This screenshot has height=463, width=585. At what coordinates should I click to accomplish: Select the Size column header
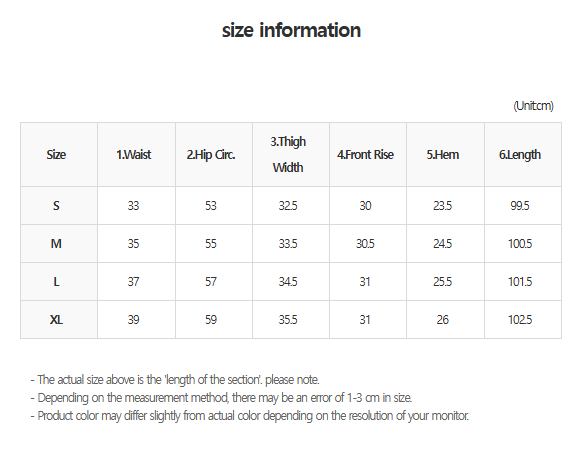click(x=56, y=154)
